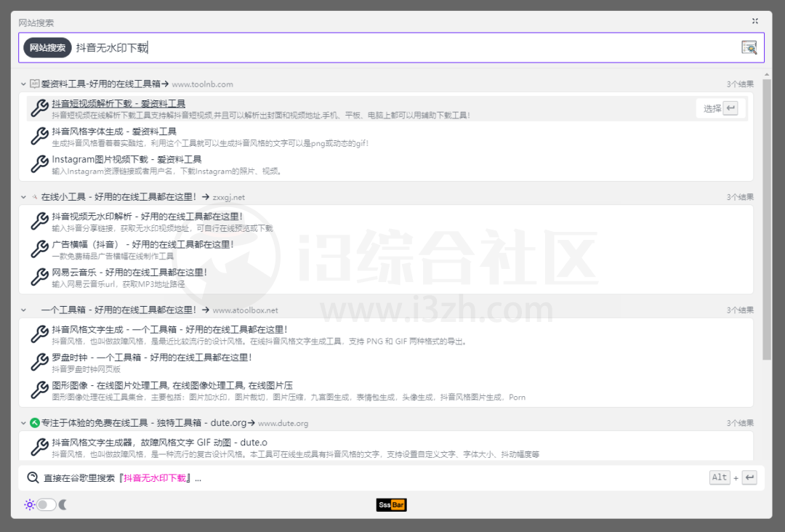Click wrench icon beside 抖音短视频解析下载 result
785x532 pixels.
tap(39, 108)
